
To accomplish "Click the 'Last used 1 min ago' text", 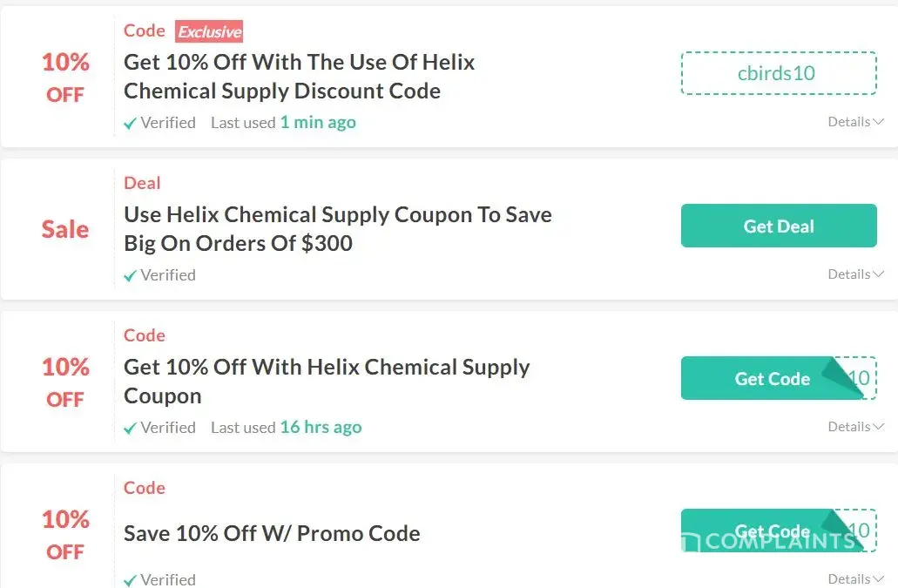I will click(x=283, y=123).
